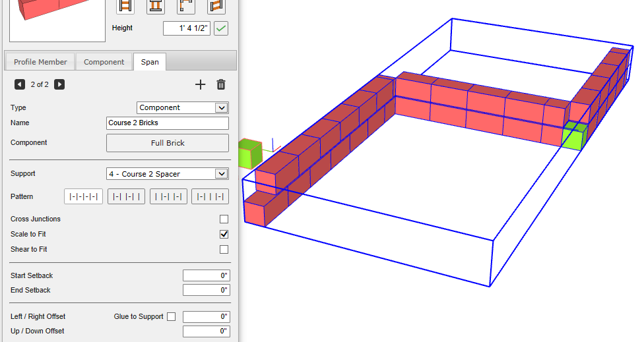Select the skewed ladder orientation icon
Image resolution: width=644 pixels, height=342 pixels.
coord(216,6)
